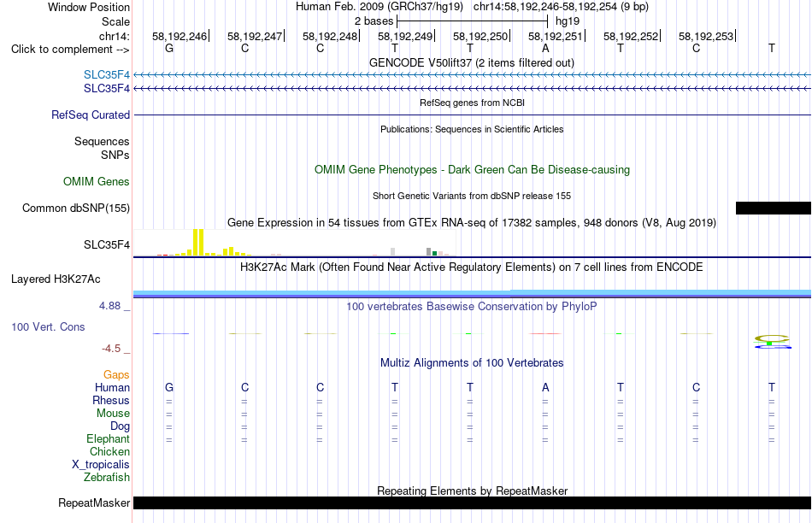Click the Rhesus species row label
Viewport: 812px width, 523px height.
[x=111, y=400]
